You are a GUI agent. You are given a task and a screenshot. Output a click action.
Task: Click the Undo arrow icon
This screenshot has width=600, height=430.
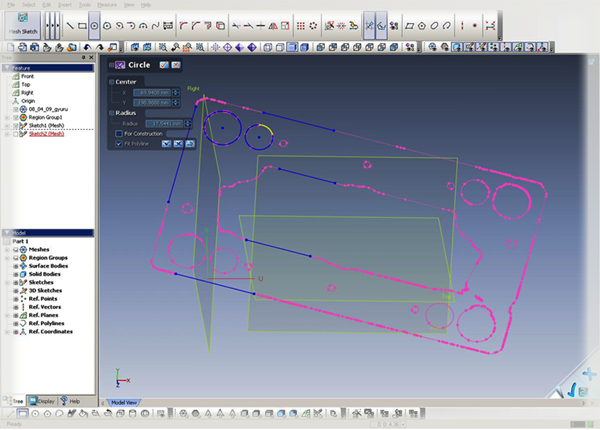point(86,47)
